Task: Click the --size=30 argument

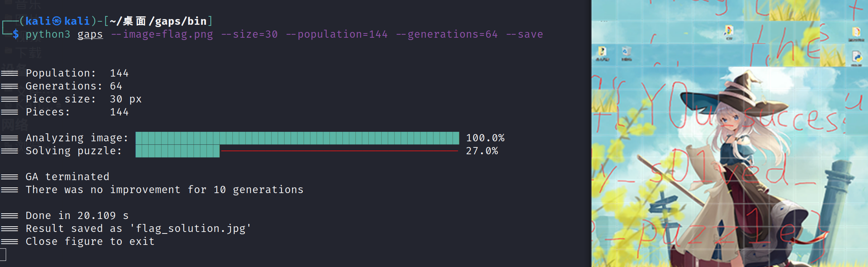Action: pos(249,34)
